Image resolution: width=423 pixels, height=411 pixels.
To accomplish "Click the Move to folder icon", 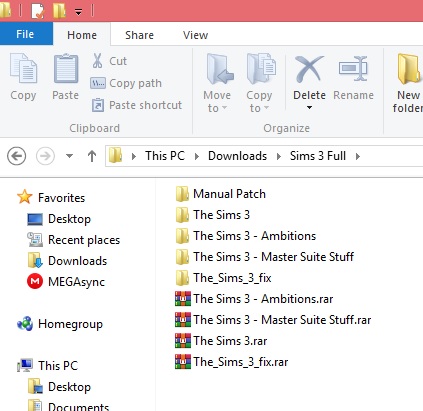I will pos(219,69).
